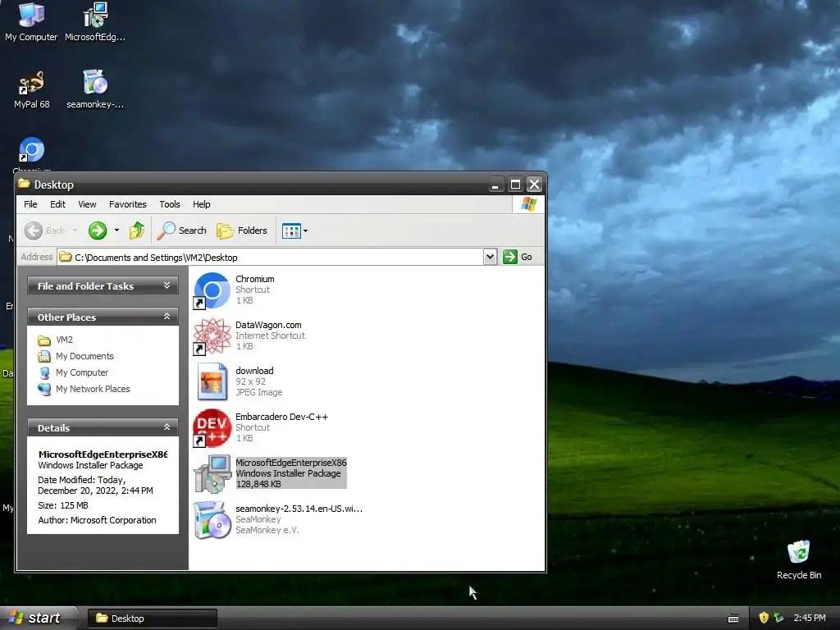Screen dimensions: 840x630
Task: Click folder icon in Desktop title bar
Action: point(24,185)
